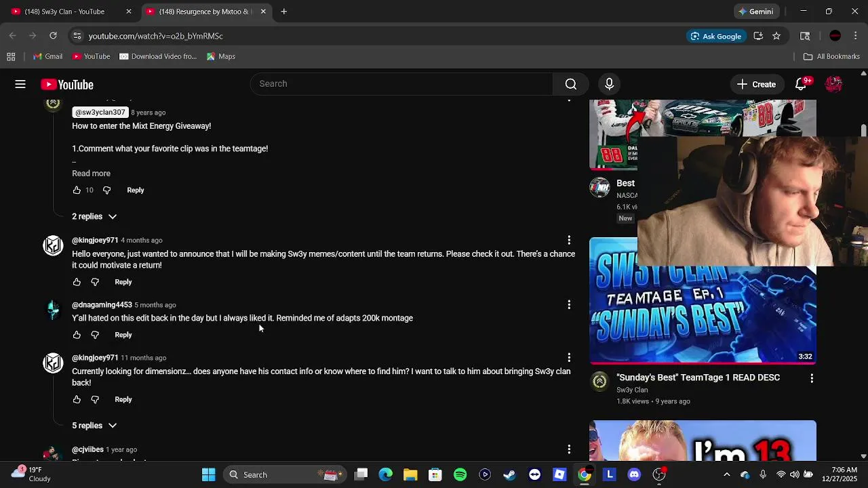This screenshot has width=868, height=488.
Task: Open Roblox from the taskbar
Action: click(x=559, y=474)
